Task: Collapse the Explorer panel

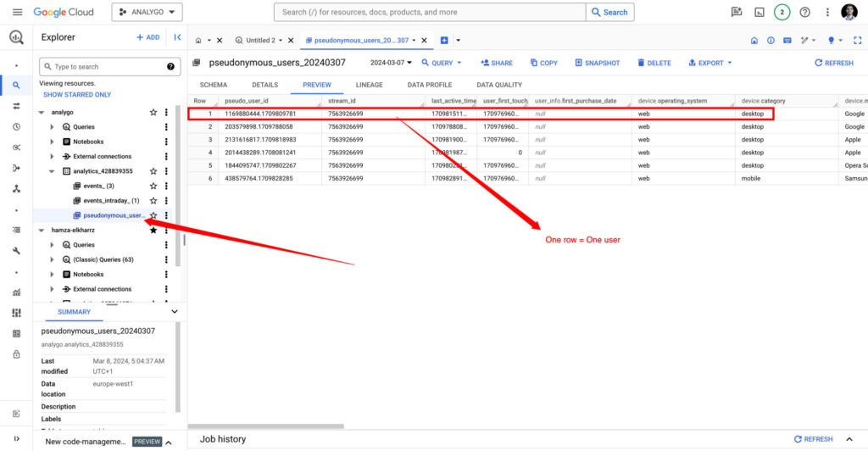Action: pos(177,37)
